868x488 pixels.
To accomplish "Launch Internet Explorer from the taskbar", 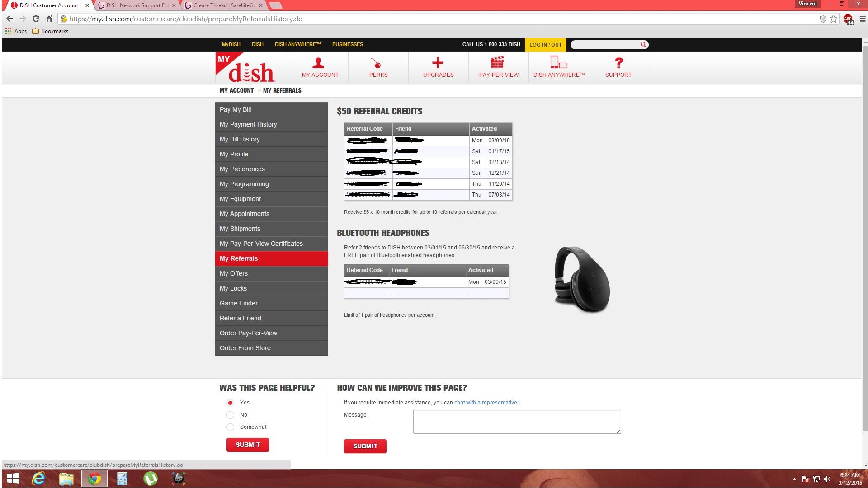I will click(x=39, y=479).
